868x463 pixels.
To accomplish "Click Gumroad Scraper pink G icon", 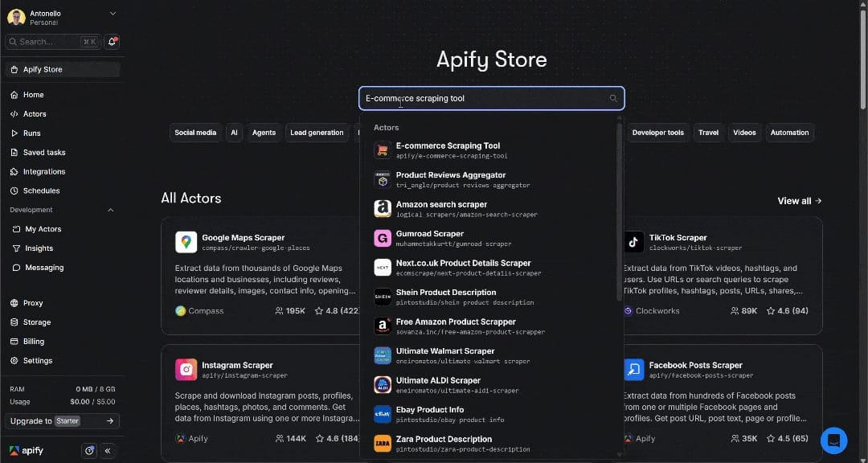I will (383, 238).
